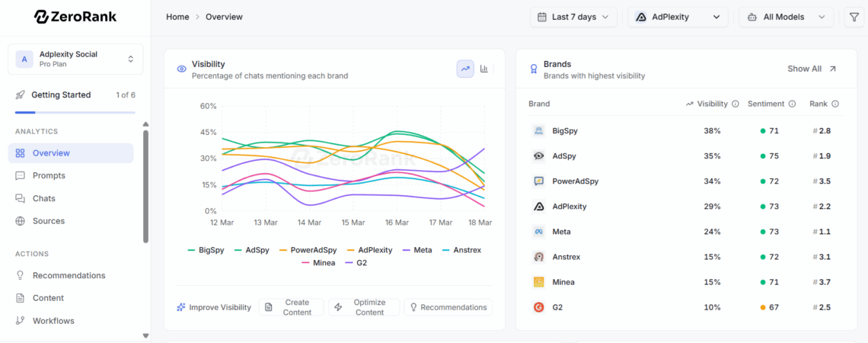
Task: Expand the AdPlexity brand selector
Action: (x=678, y=17)
